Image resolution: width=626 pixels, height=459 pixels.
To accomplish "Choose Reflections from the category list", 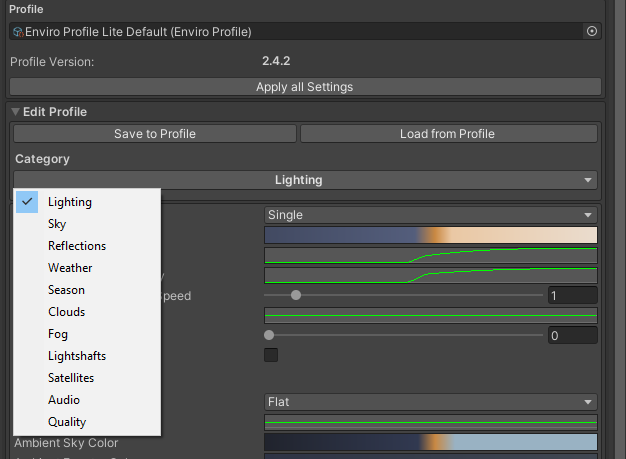I will (x=87, y=246).
